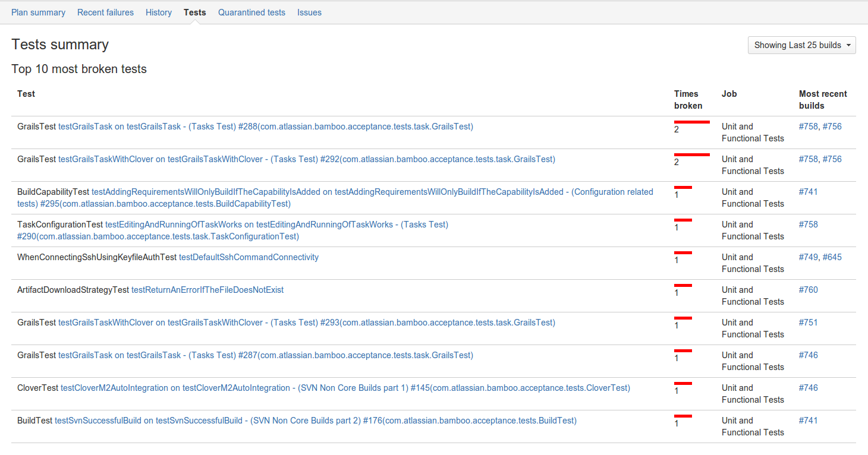Screen dimensions: 868x455
Task: Open build #746 in GrailsTest #287 row
Action: [809, 355]
